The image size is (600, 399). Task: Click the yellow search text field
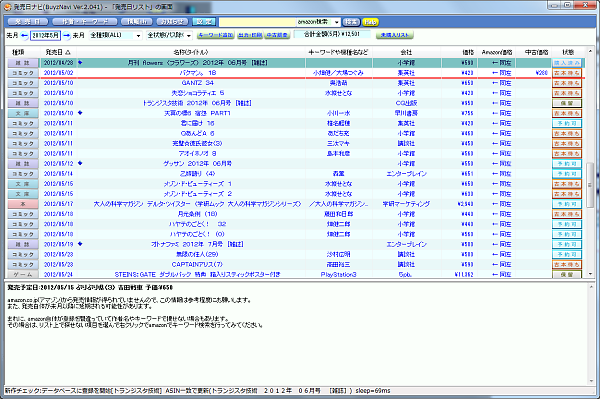(x=257, y=22)
